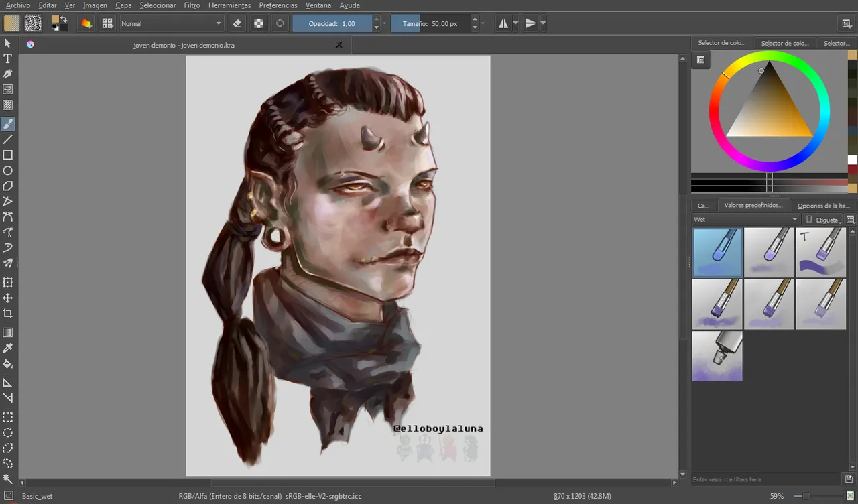Select the Freehand Selection tool

(x=8, y=462)
